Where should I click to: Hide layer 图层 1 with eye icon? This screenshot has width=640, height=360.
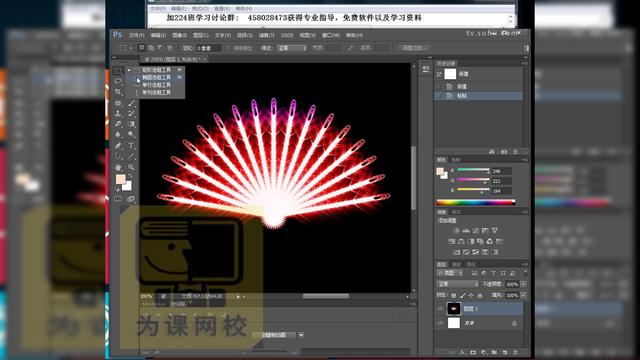point(440,309)
